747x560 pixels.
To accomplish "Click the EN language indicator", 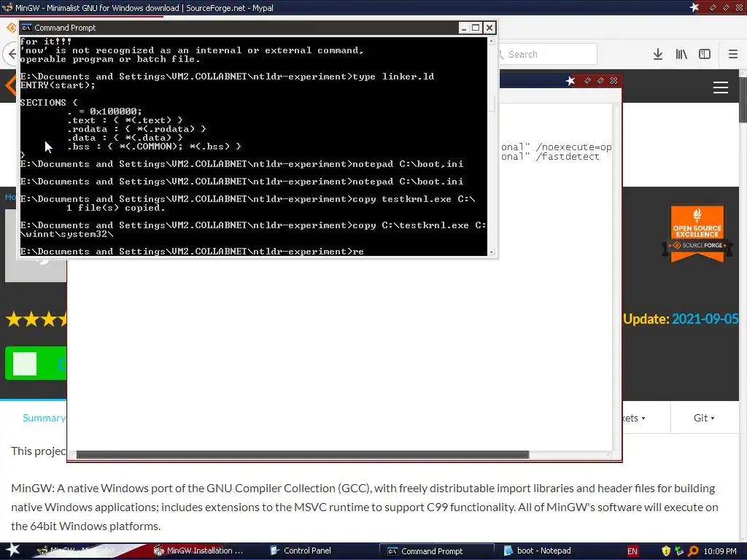I will (632, 551).
